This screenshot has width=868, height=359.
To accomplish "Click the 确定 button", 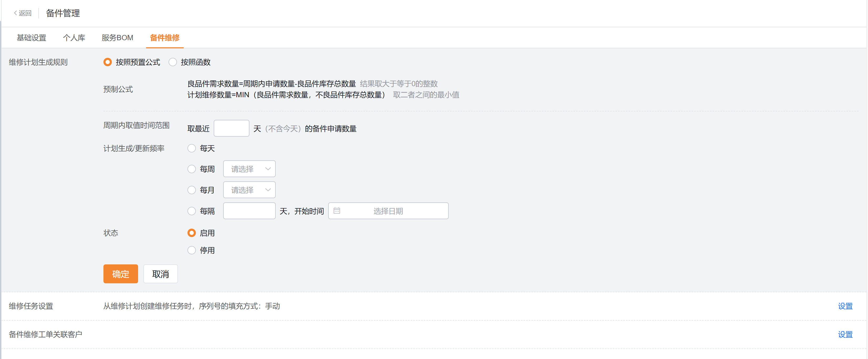I will click(x=121, y=274).
